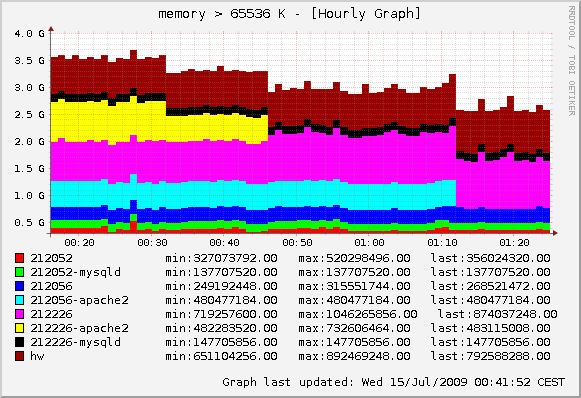Viewport: 581px width, 398px height.
Task: Click the 'min:482283520.00' value
Action: [221, 328]
